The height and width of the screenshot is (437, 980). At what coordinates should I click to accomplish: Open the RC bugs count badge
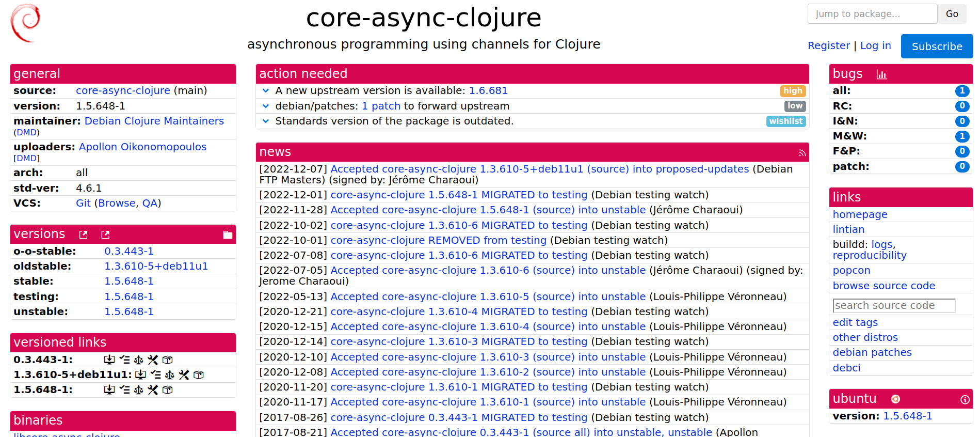coord(962,106)
